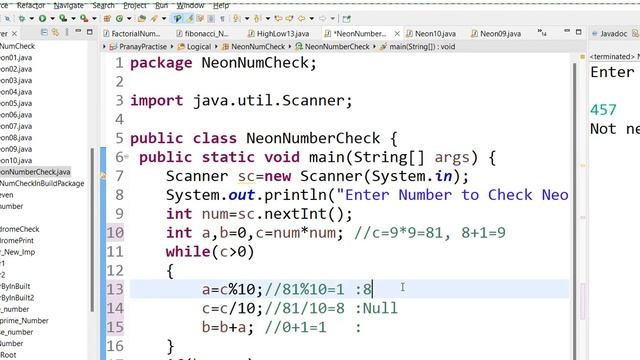Screen dimensions: 640x360
Task: Open the Refactor menu
Action: [31, 5]
